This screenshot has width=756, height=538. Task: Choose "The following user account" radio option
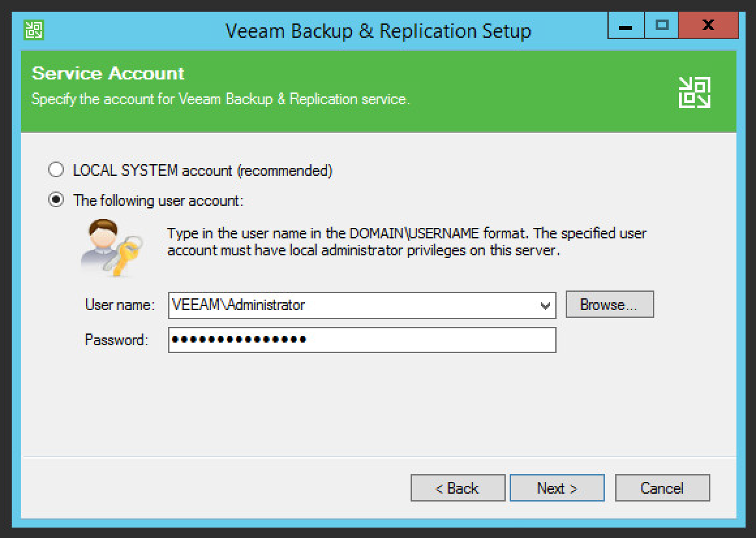(57, 201)
